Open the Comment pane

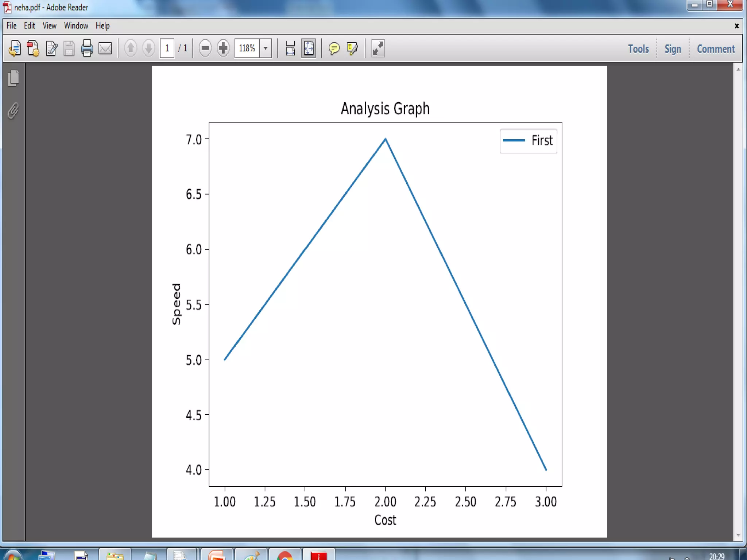(x=715, y=49)
